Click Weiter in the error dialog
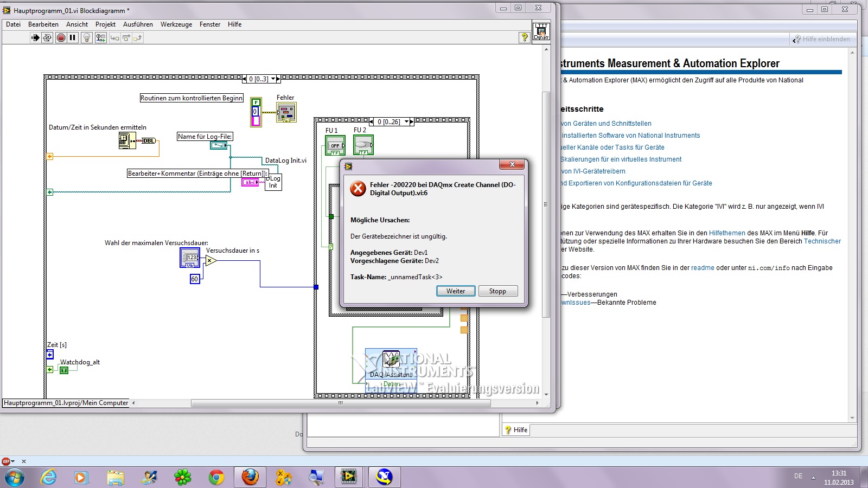868x488 pixels. pyautogui.click(x=456, y=291)
